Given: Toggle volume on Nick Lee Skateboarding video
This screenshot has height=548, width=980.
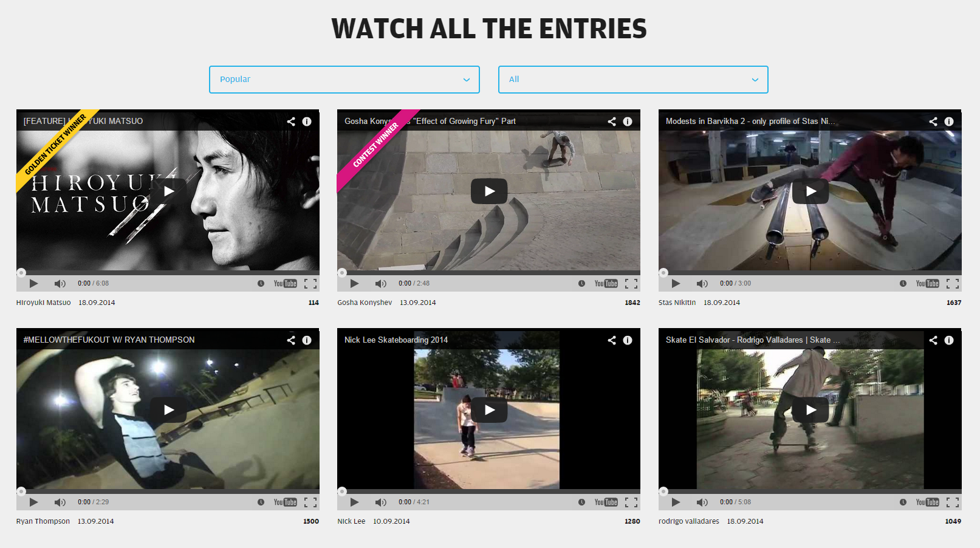Looking at the screenshot, I should [380, 502].
